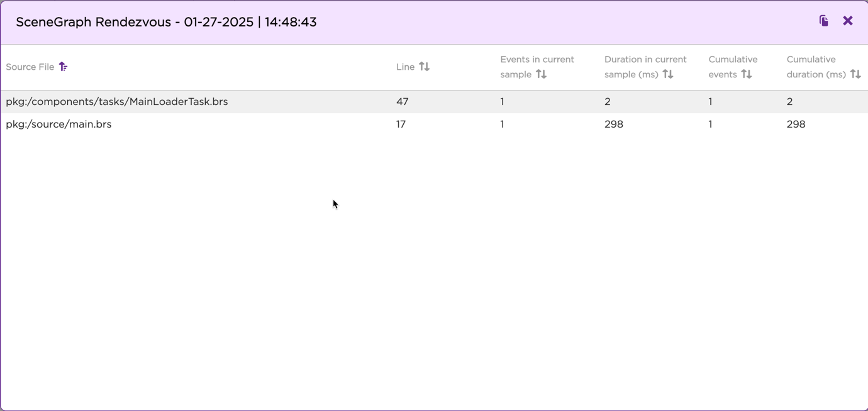This screenshot has width=868, height=411.
Task: Click the dialog title SceneGraph Rendezvous
Action: click(x=166, y=22)
